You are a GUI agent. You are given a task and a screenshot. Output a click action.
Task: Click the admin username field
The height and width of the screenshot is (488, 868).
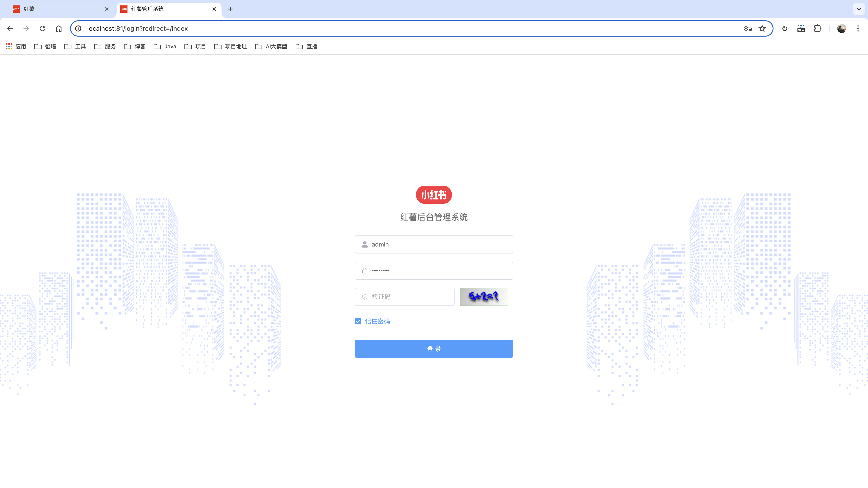point(438,244)
